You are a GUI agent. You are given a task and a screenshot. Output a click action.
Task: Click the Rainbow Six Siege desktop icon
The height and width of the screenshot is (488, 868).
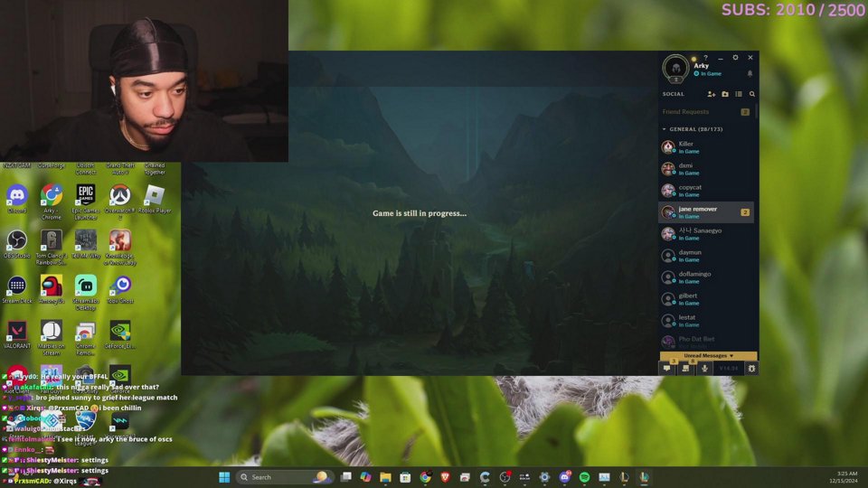(x=51, y=248)
